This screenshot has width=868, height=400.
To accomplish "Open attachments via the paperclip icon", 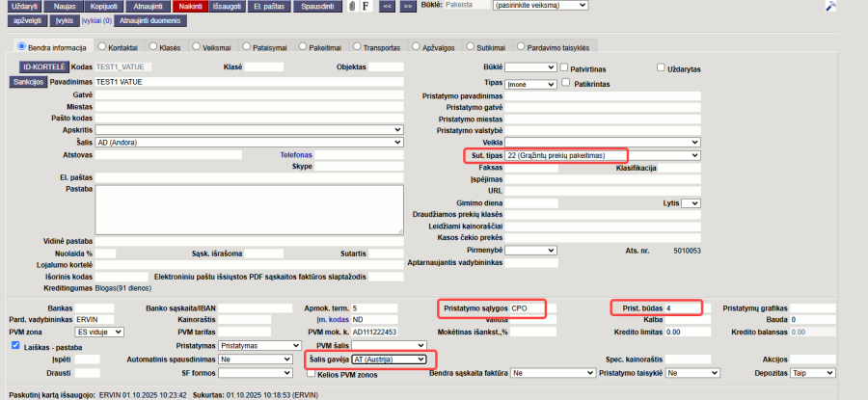I will pyautogui.click(x=351, y=6).
